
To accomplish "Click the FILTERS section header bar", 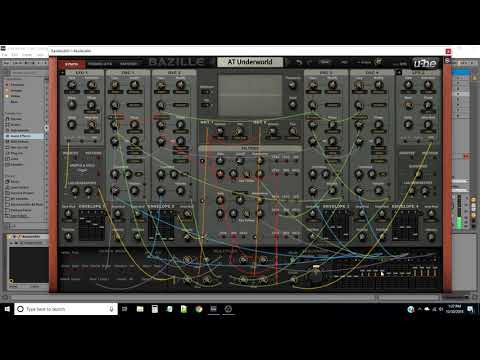I will point(250,148).
